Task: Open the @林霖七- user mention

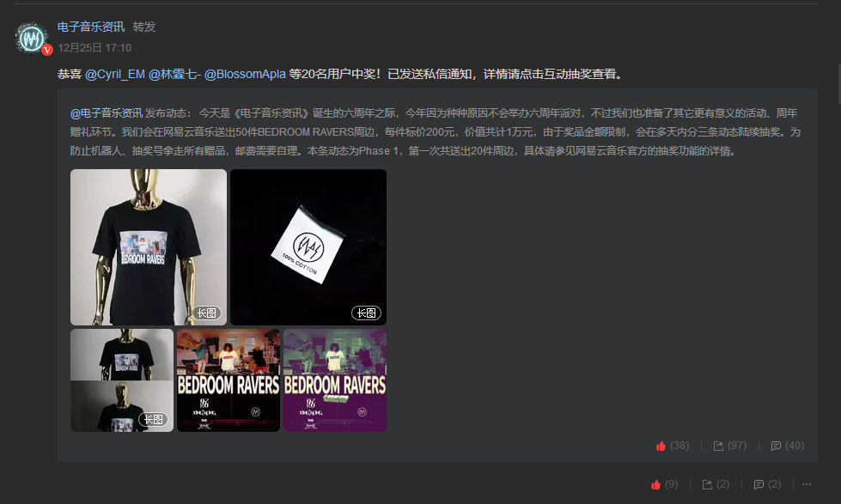Action: tap(174, 74)
